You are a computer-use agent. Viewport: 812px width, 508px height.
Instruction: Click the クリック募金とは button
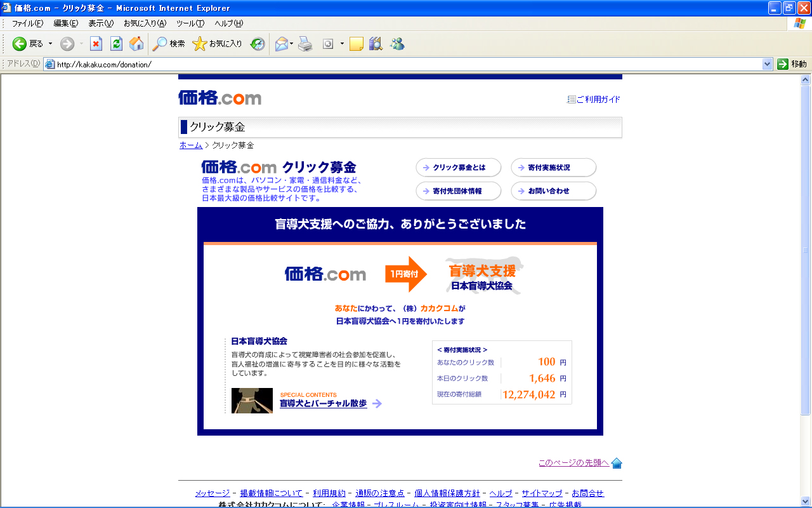click(459, 168)
